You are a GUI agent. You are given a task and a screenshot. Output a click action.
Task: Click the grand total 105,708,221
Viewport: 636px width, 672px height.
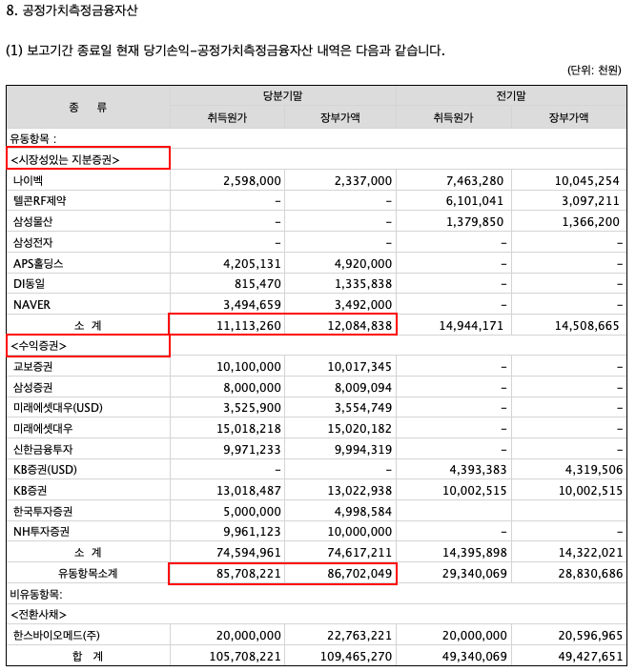click(x=245, y=657)
